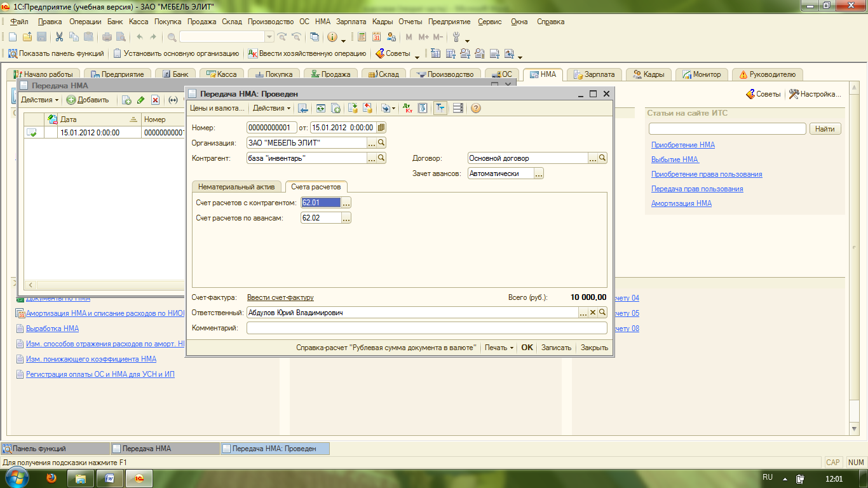Viewport: 868px width, 488px height.
Task: Click the Закрыть button
Action: (594, 348)
